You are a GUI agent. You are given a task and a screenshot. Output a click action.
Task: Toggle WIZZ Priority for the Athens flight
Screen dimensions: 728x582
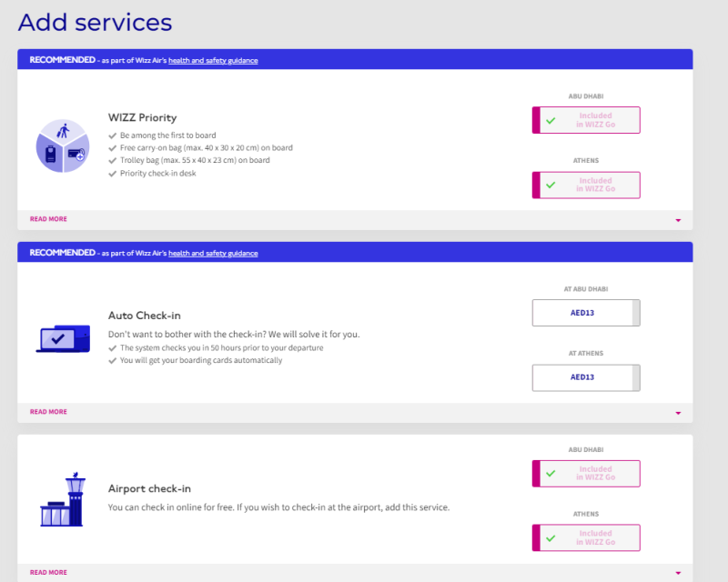click(x=586, y=186)
